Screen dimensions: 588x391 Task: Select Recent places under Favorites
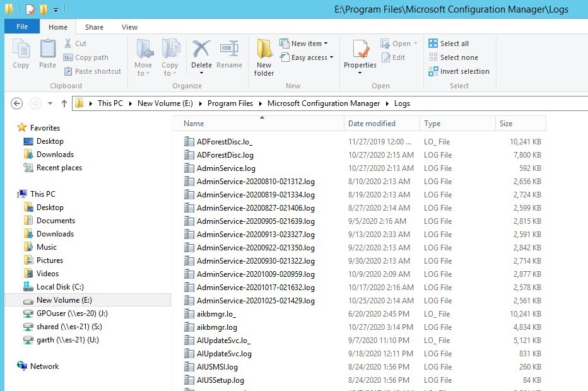click(52, 168)
